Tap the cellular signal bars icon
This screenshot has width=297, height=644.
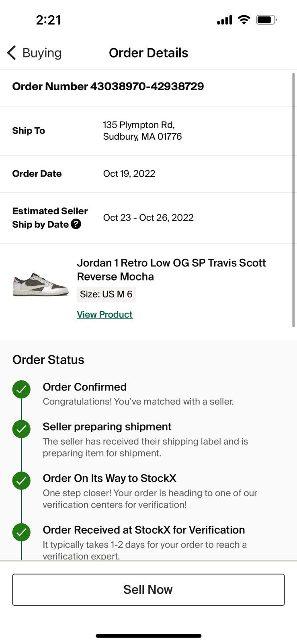pos(224,20)
